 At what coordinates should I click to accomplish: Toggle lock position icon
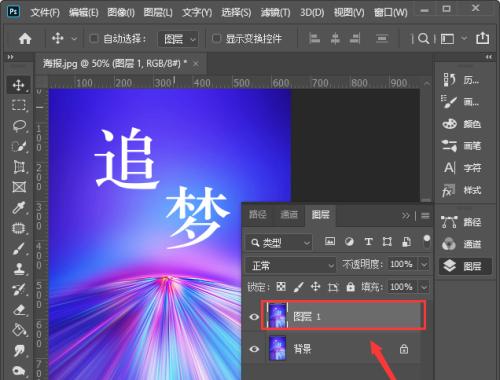pos(315,287)
